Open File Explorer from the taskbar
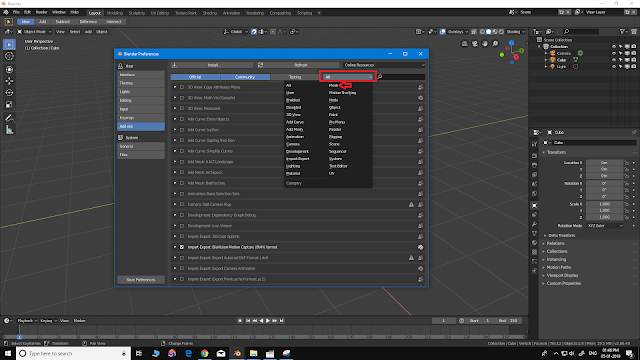Viewport: 640px width, 360px height. pyautogui.click(x=253, y=353)
